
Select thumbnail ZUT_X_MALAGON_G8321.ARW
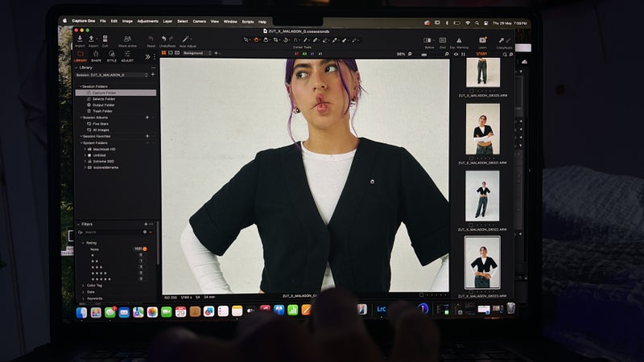pyautogui.click(x=482, y=129)
